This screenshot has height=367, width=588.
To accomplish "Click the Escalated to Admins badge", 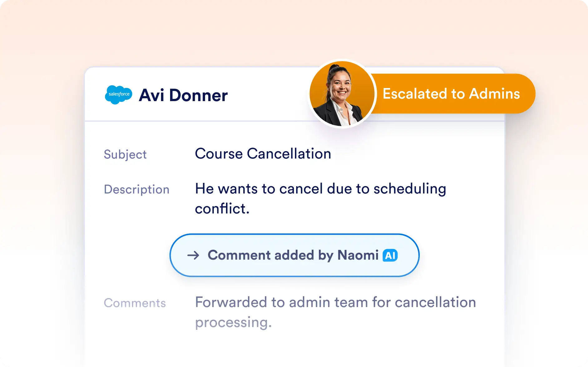I will [451, 94].
